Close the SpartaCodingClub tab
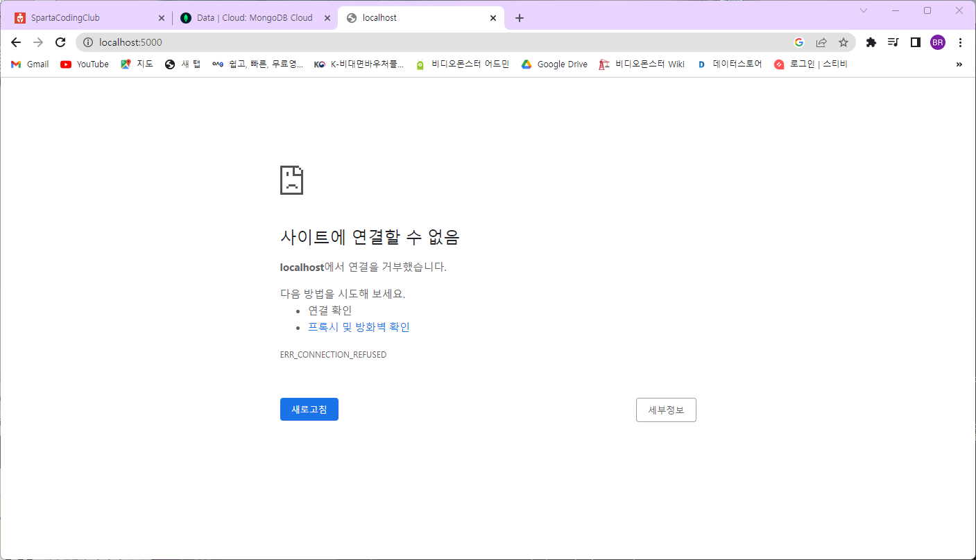976x560 pixels. [162, 18]
